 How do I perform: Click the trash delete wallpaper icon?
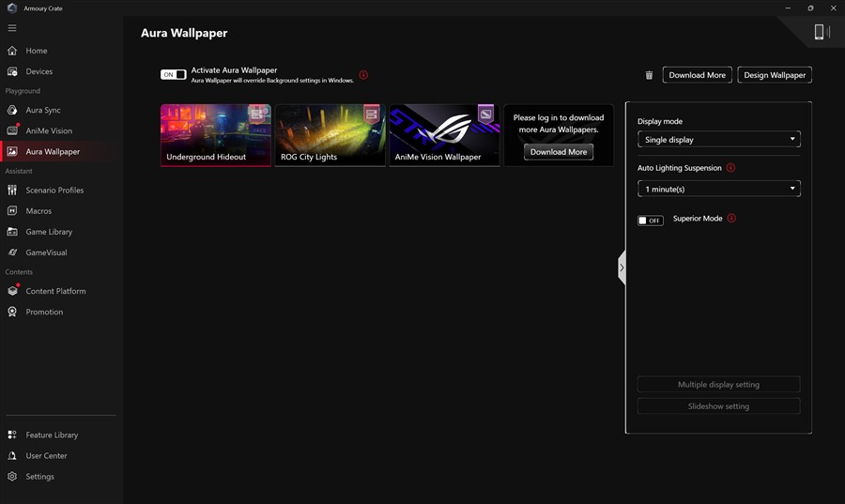tap(649, 75)
